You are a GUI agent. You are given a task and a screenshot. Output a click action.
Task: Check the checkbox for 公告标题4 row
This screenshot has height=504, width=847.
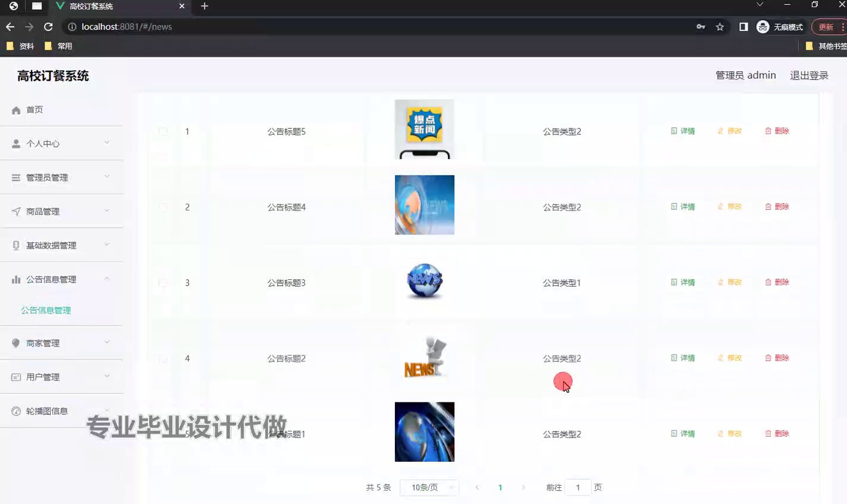(163, 207)
